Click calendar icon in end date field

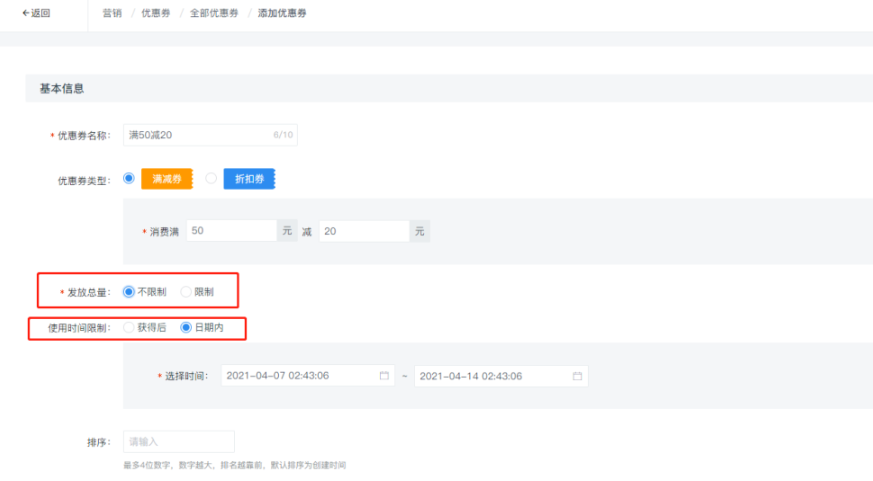tap(577, 376)
